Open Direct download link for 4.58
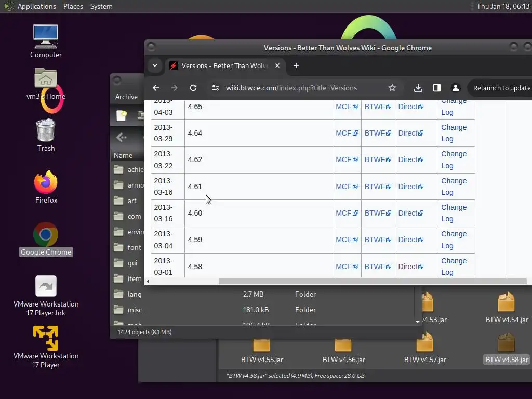 [x=410, y=267]
